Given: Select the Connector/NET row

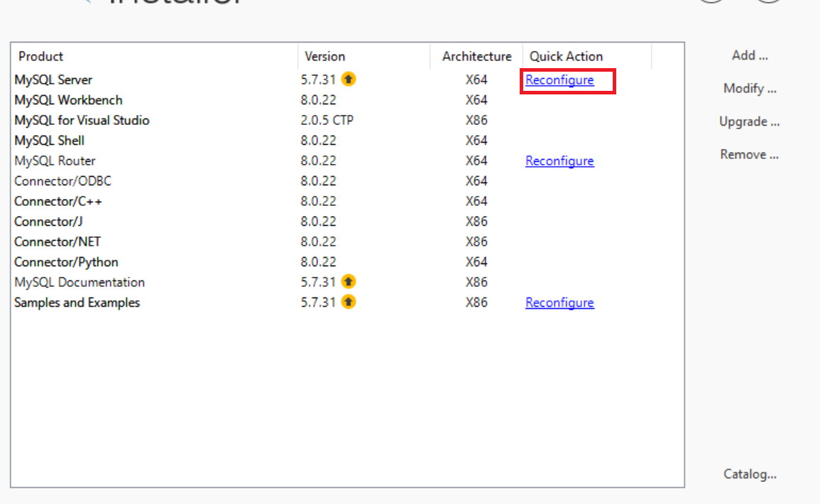Looking at the screenshot, I should coord(347,241).
